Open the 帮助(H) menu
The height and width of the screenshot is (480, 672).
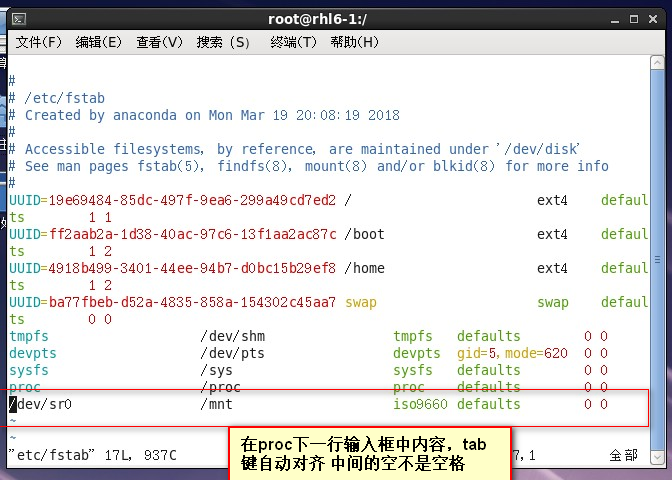354,42
